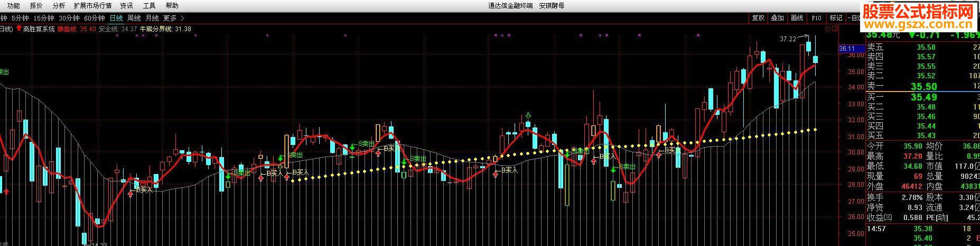Viewport: 980px width, 246px height.
Task: Open the 报价 menu
Action: coord(36,6)
